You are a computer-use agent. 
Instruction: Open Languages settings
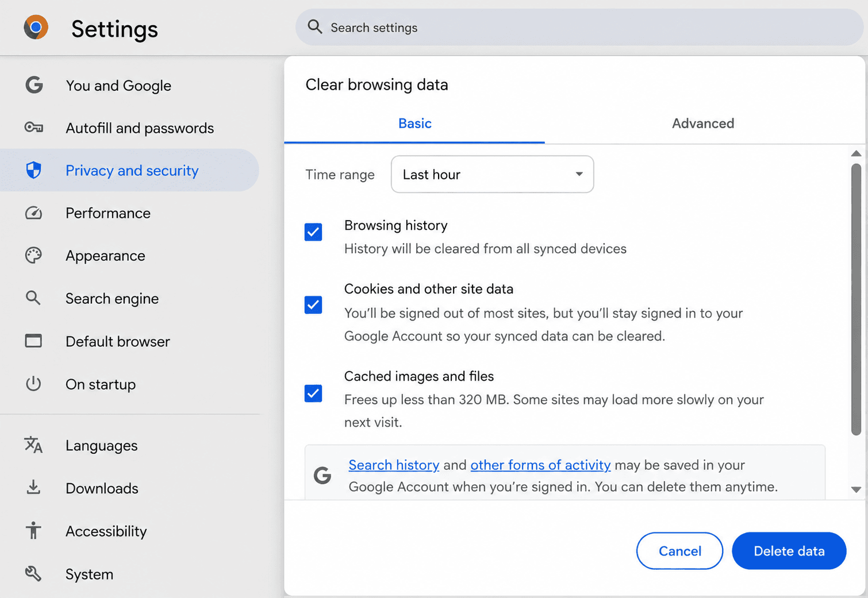pos(129,445)
